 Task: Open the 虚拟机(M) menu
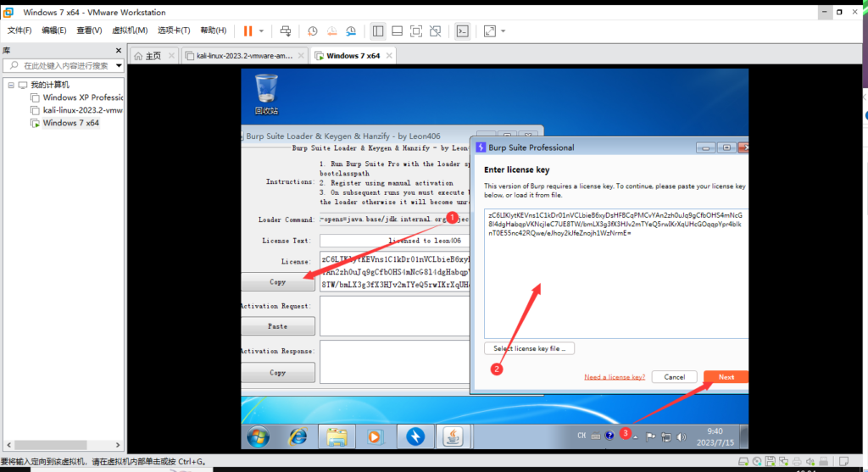pos(130,31)
